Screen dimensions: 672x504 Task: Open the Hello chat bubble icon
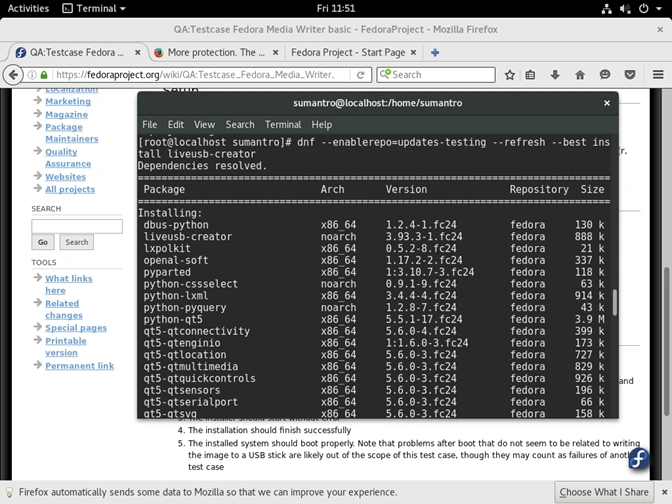coord(605,75)
